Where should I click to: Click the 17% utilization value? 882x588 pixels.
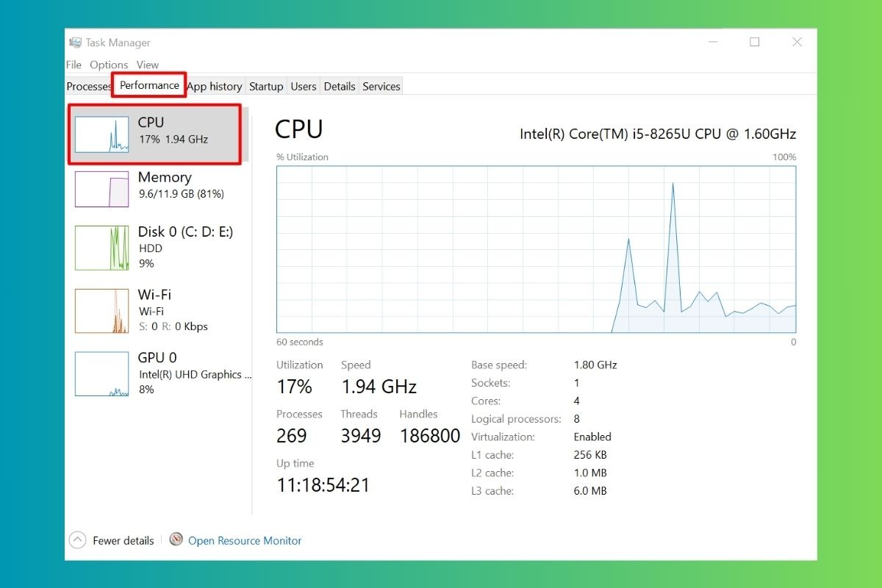[x=294, y=387]
